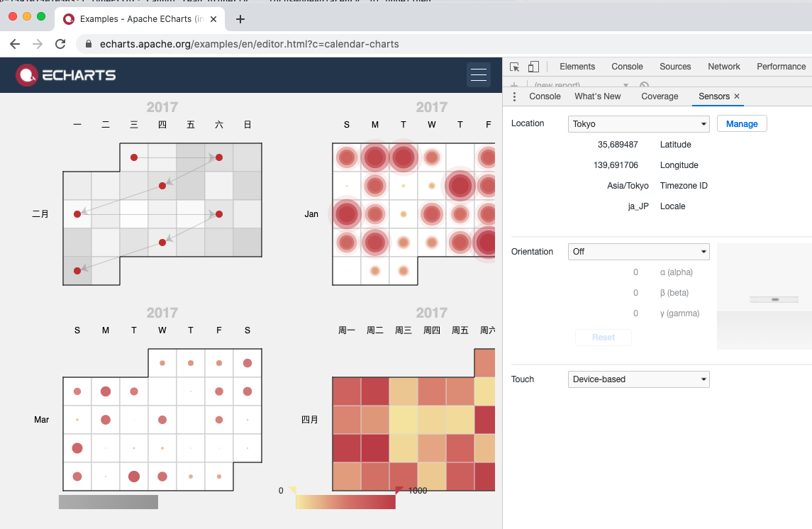Click the 二月 month label

pos(40,213)
